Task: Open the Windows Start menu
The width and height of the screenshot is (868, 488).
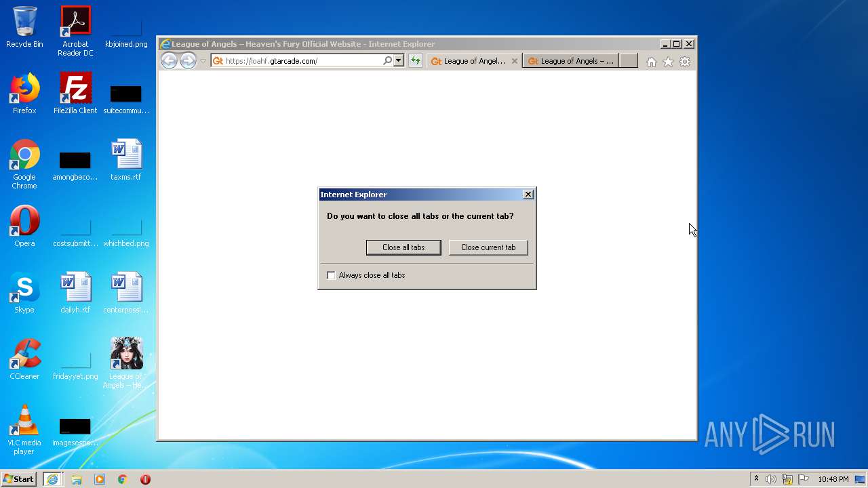Action: click(x=19, y=479)
